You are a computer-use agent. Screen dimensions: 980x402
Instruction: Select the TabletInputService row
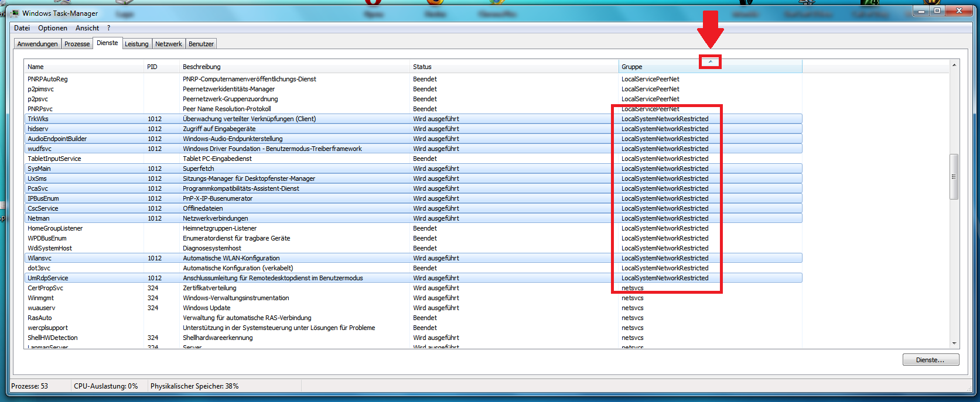tap(413, 159)
